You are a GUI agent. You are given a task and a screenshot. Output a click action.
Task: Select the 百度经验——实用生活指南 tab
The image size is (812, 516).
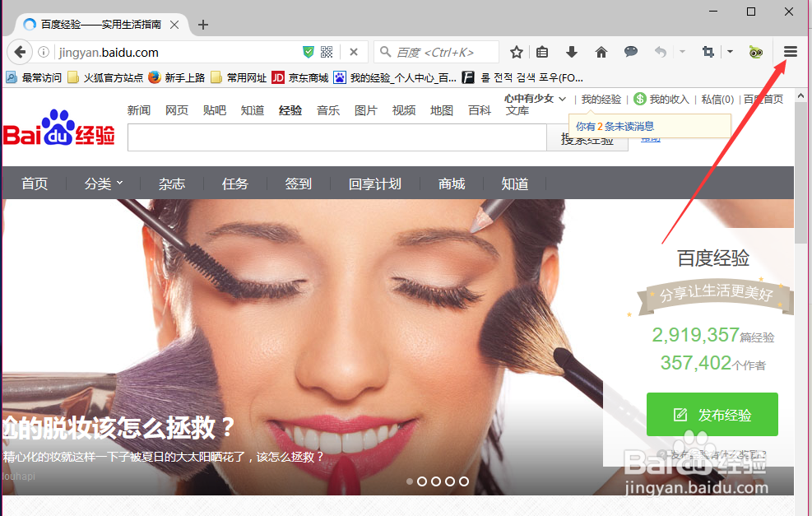pyautogui.click(x=101, y=25)
